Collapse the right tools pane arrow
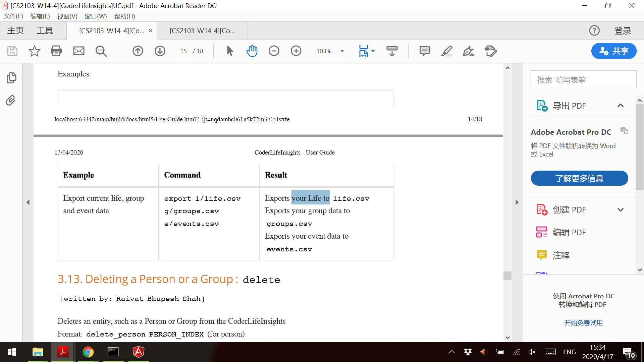Image resolution: width=644 pixels, height=362 pixels. point(517,202)
